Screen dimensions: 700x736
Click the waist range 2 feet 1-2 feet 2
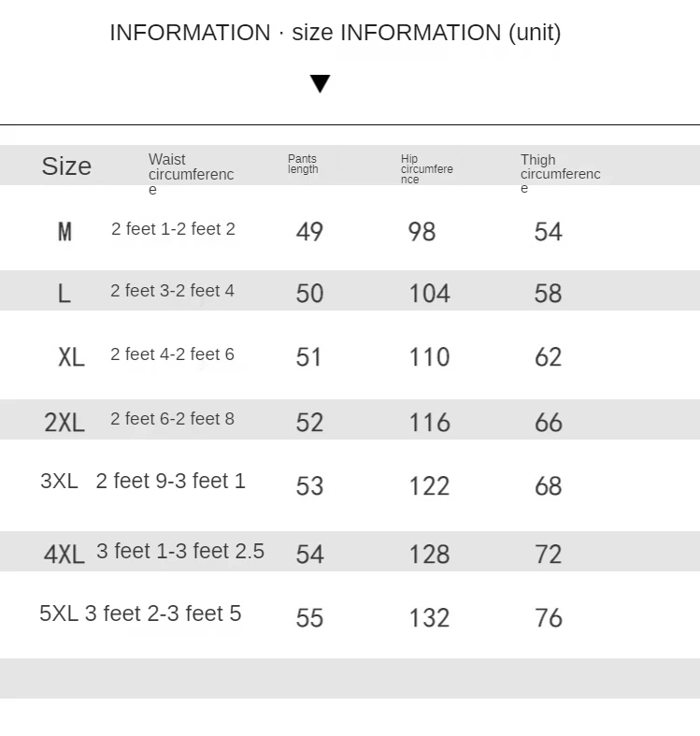(x=173, y=229)
